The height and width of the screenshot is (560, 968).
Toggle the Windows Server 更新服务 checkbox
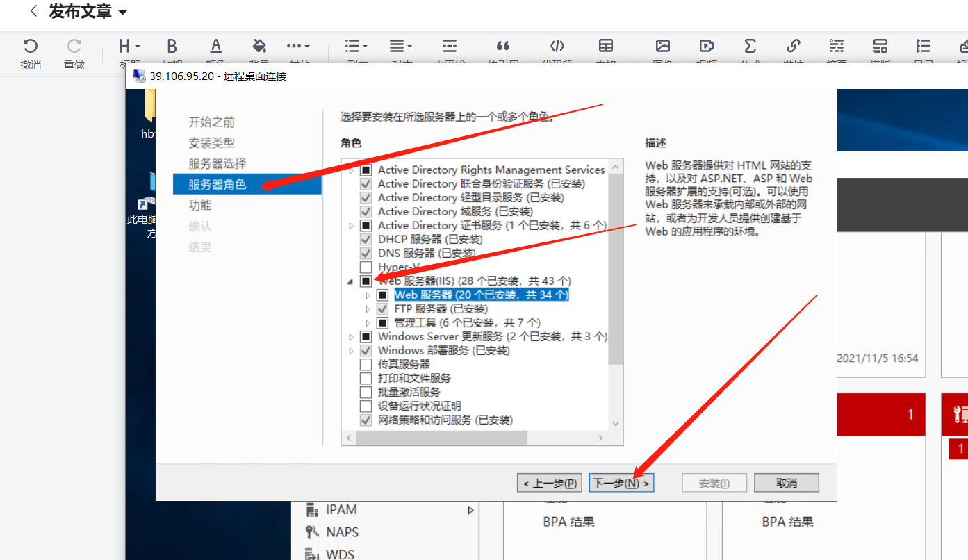(x=366, y=336)
